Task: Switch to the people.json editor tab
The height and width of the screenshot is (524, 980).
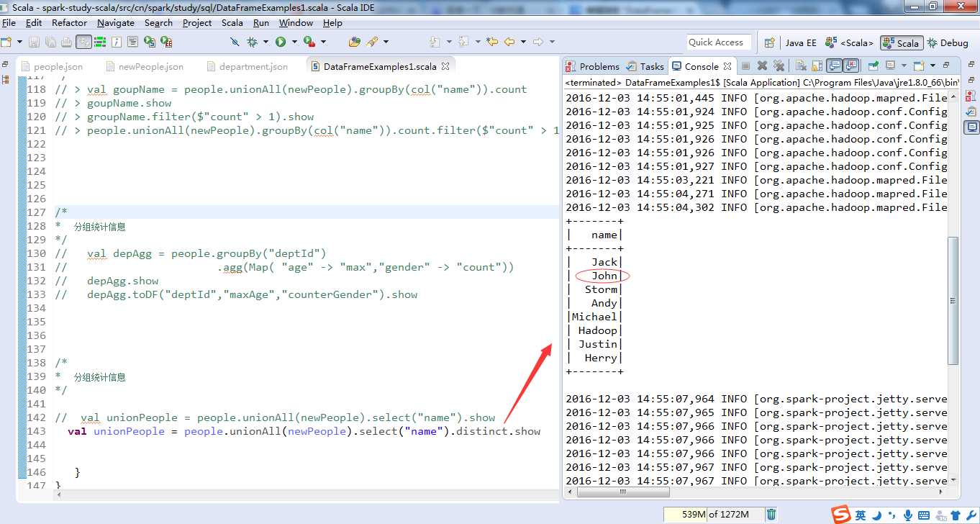Action: coord(53,66)
